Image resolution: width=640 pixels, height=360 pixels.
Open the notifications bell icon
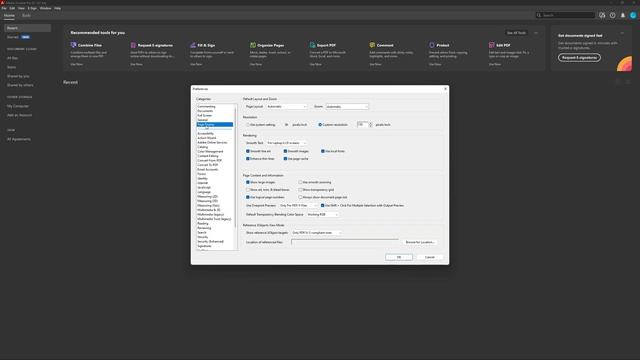pyautogui.click(x=623, y=15)
